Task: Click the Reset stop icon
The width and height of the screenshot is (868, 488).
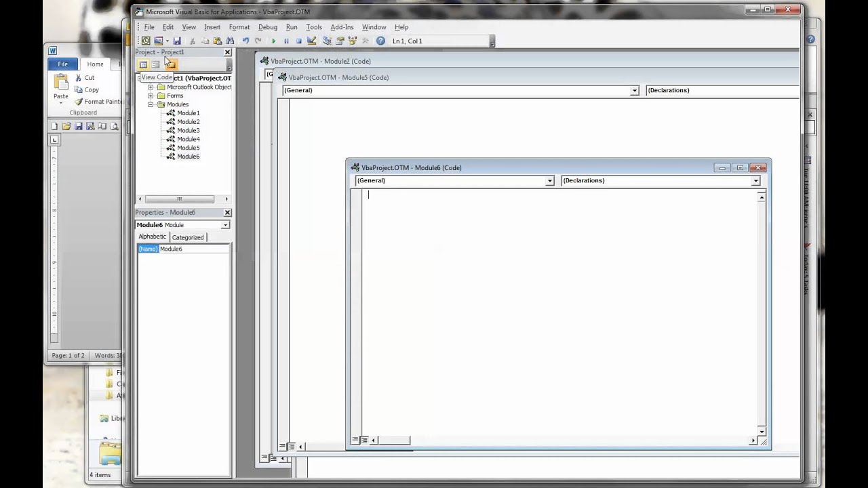Action: pyautogui.click(x=298, y=41)
